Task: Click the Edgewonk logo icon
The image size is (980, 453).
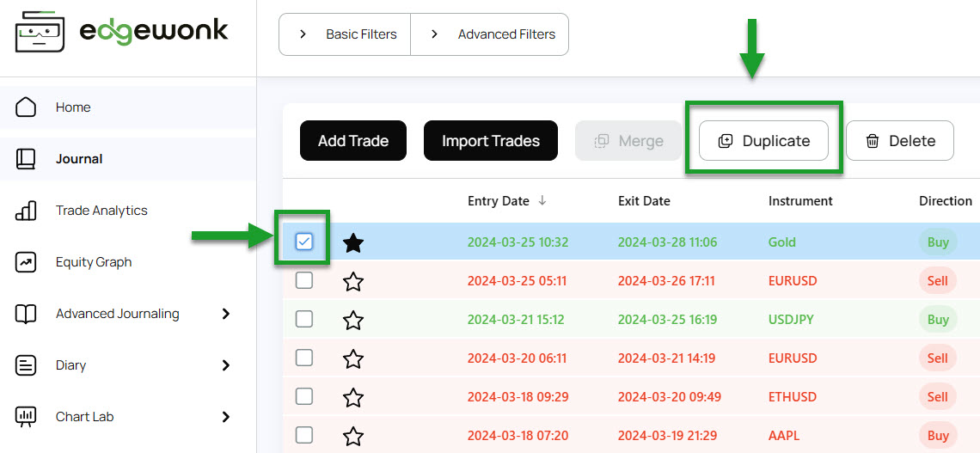Action: tap(40, 31)
